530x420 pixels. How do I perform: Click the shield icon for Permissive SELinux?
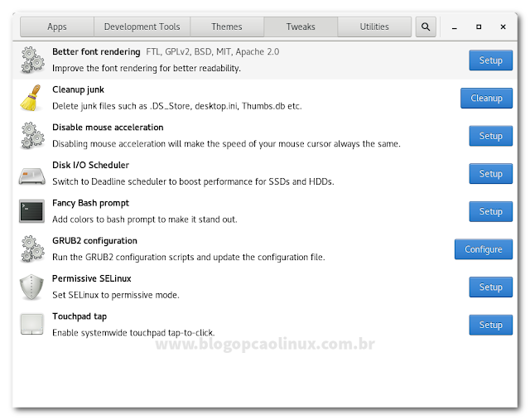31,287
